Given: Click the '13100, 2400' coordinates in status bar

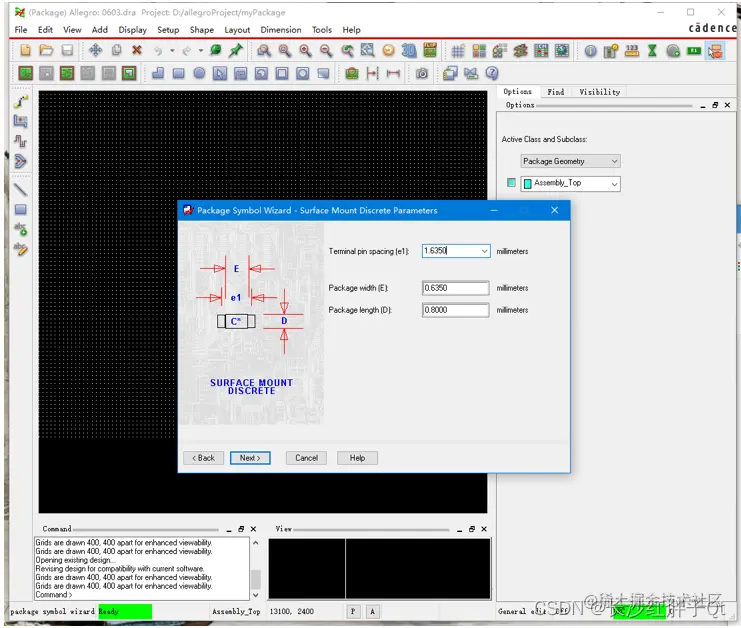Looking at the screenshot, I should tap(292, 611).
